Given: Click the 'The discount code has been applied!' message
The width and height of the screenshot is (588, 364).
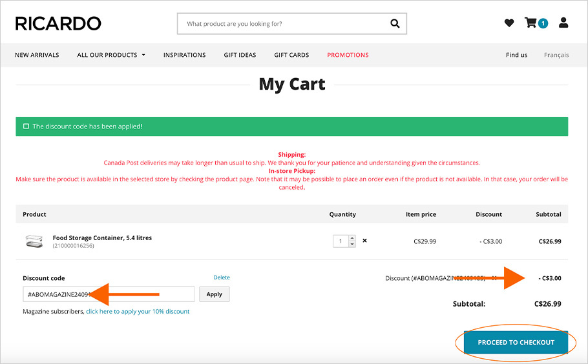Looking at the screenshot, I should 87,126.
